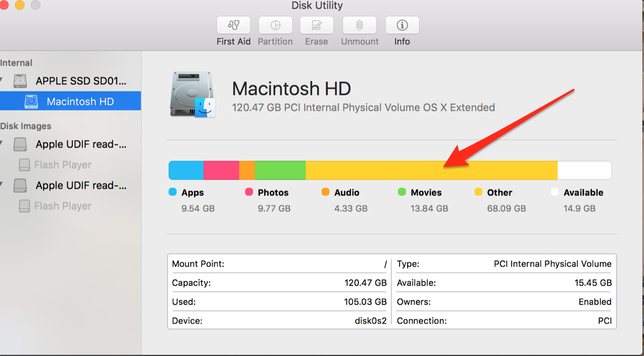Click the pink Photos segment of the usage bar

tap(221, 170)
